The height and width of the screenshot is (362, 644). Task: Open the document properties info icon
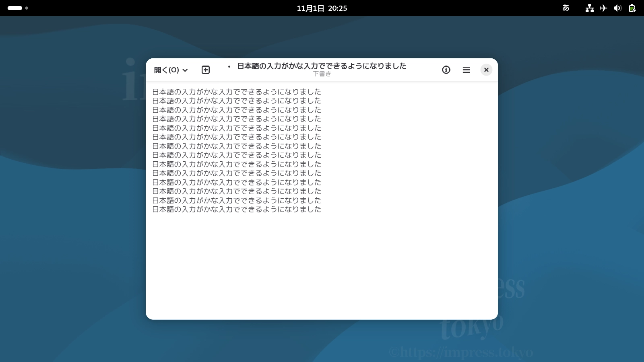coord(446,70)
